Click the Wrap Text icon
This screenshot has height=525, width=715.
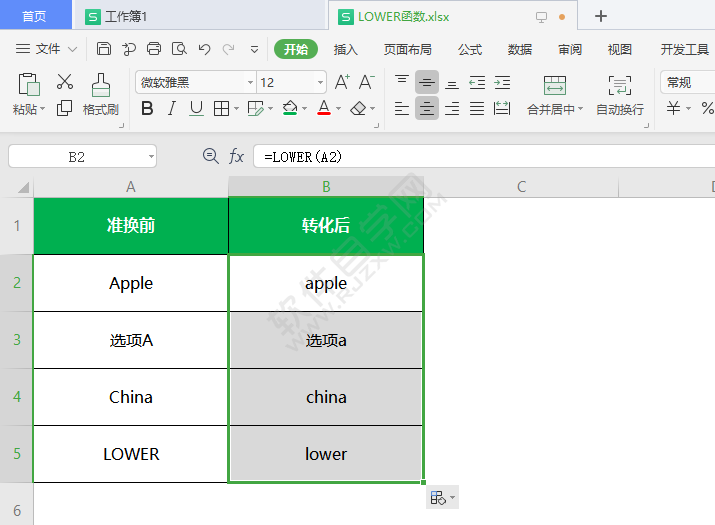[x=620, y=85]
